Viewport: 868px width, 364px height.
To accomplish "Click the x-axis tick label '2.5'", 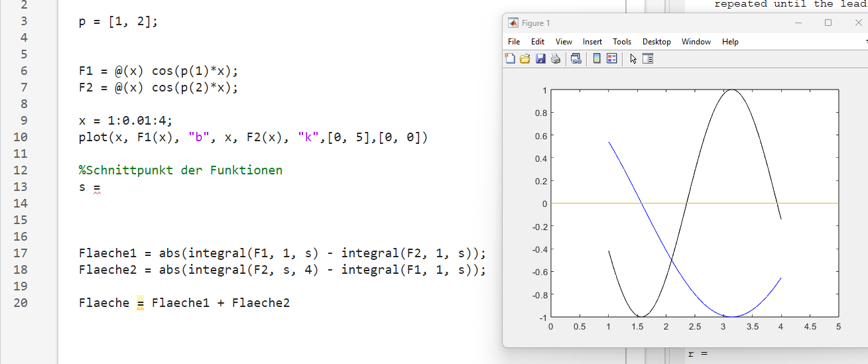I will click(694, 327).
